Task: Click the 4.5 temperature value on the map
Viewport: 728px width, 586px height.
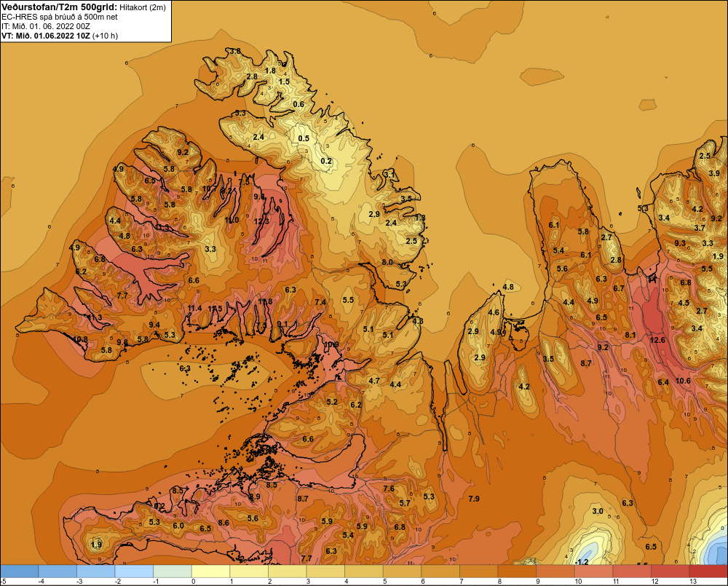Action: tap(684, 303)
